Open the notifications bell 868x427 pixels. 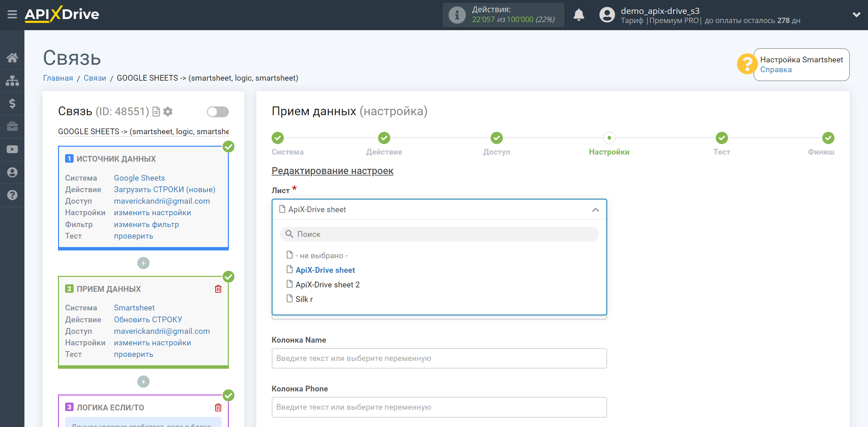click(x=579, y=15)
